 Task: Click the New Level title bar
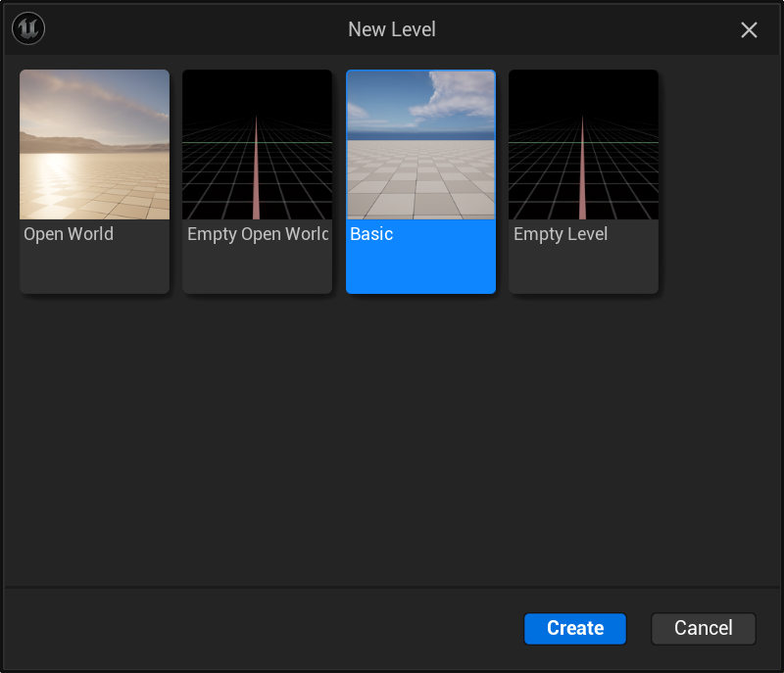392,29
